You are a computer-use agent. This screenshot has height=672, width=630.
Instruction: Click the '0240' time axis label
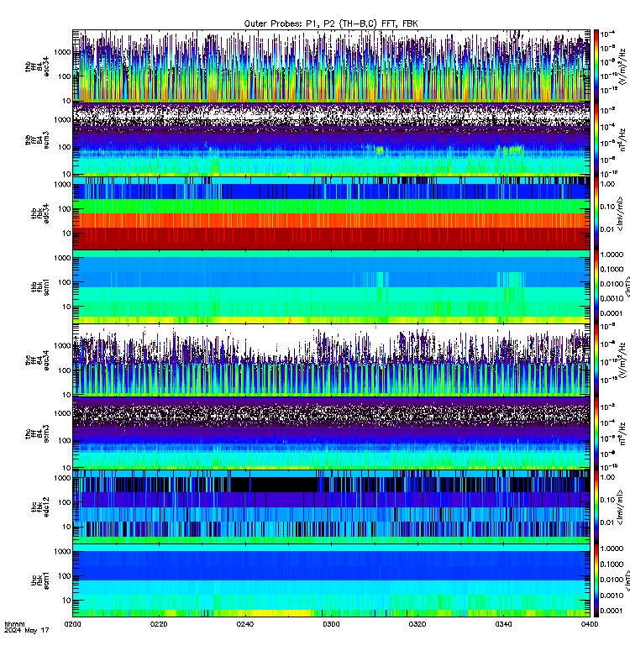point(244,624)
